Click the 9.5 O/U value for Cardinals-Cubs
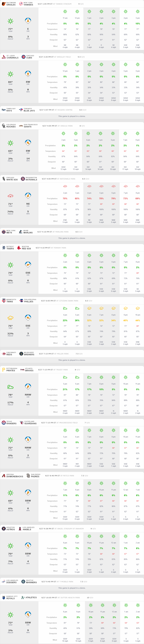The width and height of the screenshot is (144, 644). 79,57
